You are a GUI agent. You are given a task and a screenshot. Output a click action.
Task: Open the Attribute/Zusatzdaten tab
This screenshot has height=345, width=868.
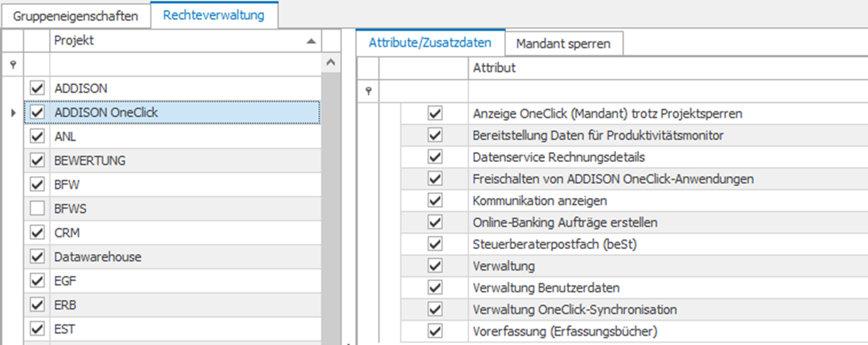430,43
